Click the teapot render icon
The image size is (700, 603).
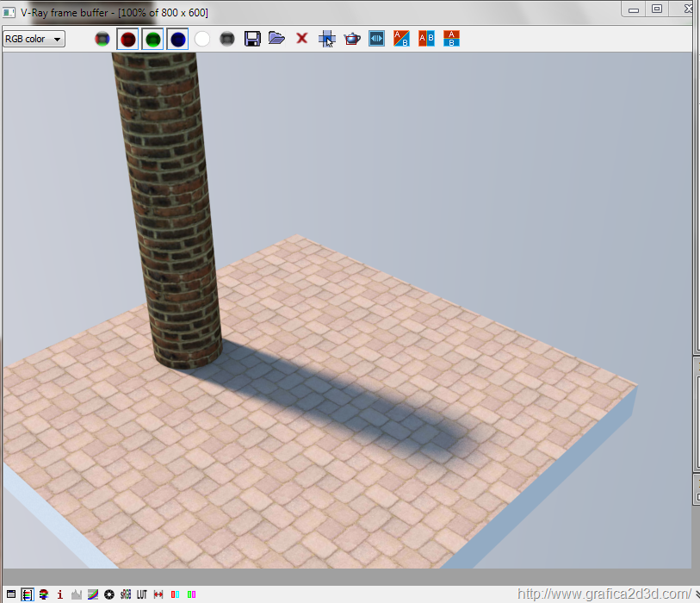click(351, 39)
